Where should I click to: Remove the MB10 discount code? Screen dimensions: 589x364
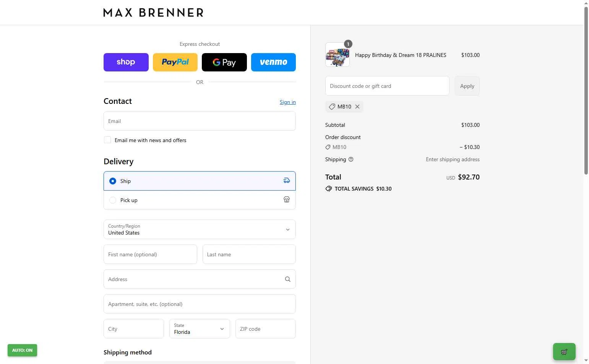tap(357, 107)
